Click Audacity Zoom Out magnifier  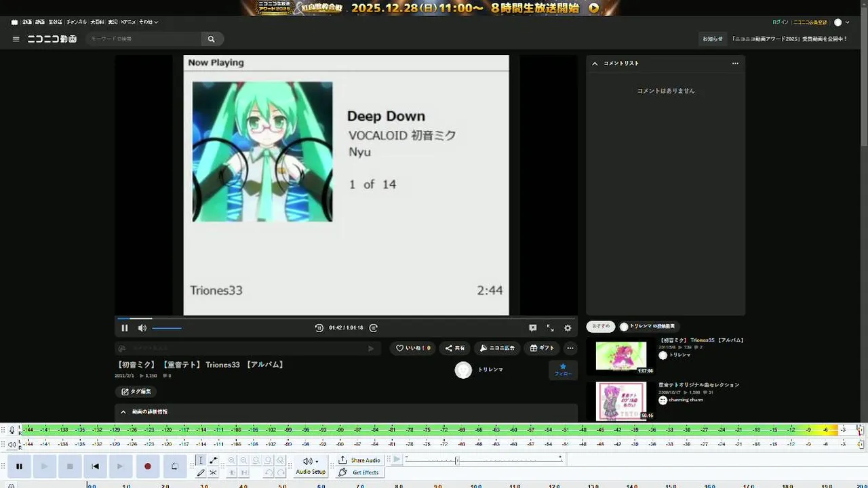click(244, 460)
